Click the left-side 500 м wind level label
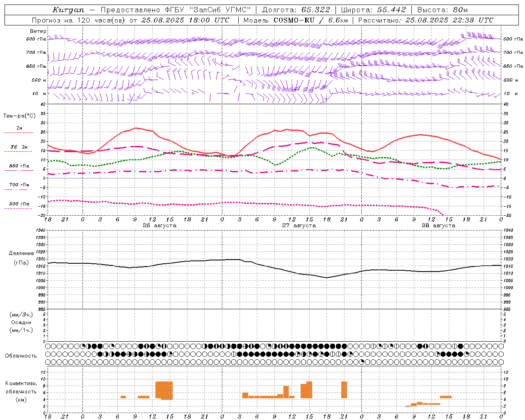This screenshot has height=420, width=525. pos(39,80)
